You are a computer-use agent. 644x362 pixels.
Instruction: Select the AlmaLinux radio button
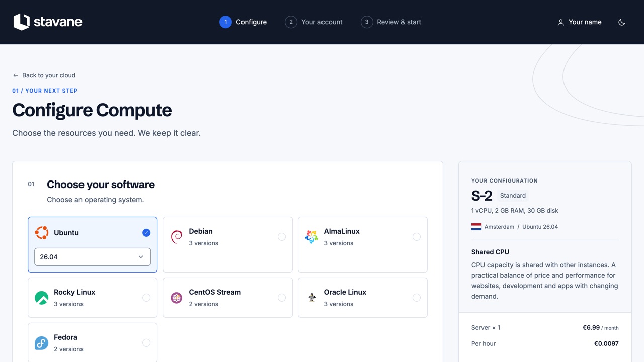click(x=417, y=237)
